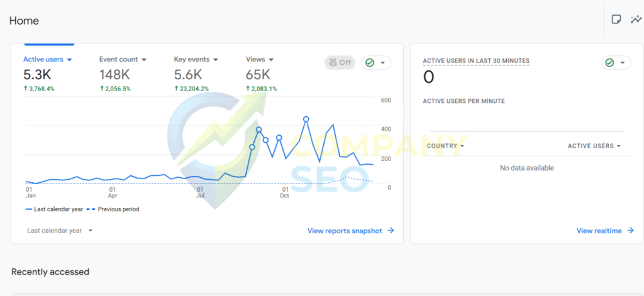Click Active users in last 30 minutes label
The height and width of the screenshot is (296, 644).
pos(475,61)
